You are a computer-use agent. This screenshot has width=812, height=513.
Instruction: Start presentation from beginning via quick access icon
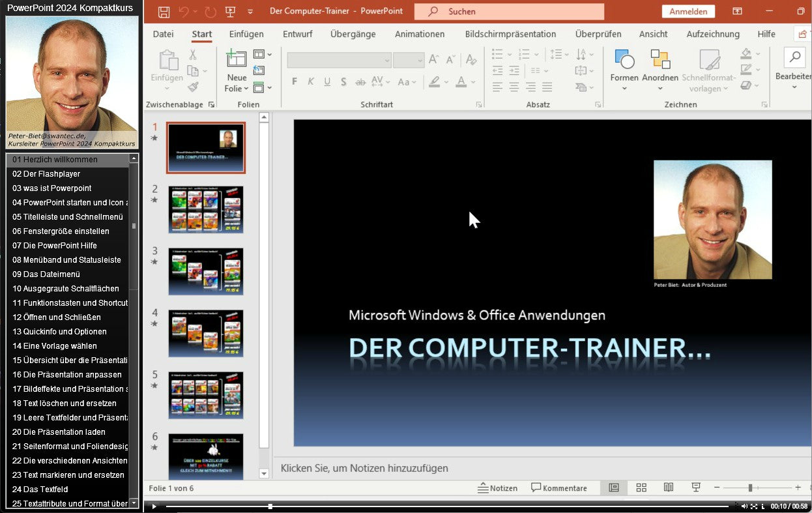click(x=229, y=12)
